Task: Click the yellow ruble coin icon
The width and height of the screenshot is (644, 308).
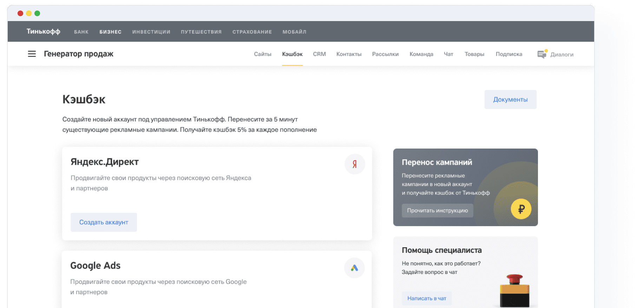Action: [521, 209]
